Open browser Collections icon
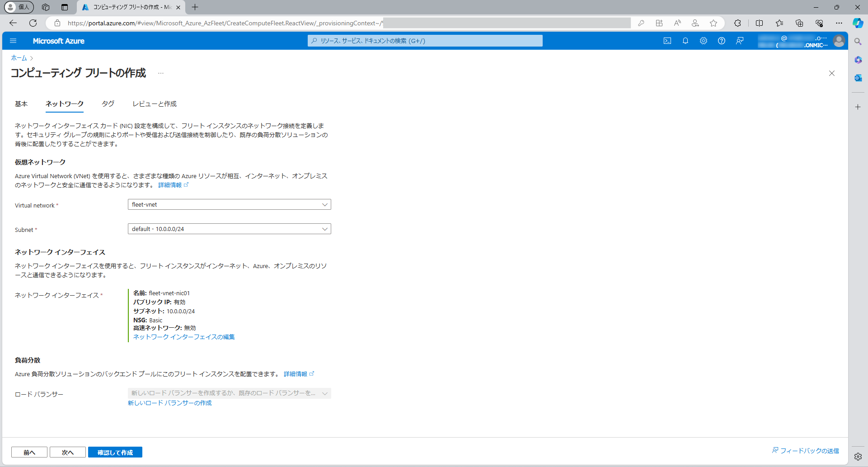 pyautogui.click(x=799, y=23)
